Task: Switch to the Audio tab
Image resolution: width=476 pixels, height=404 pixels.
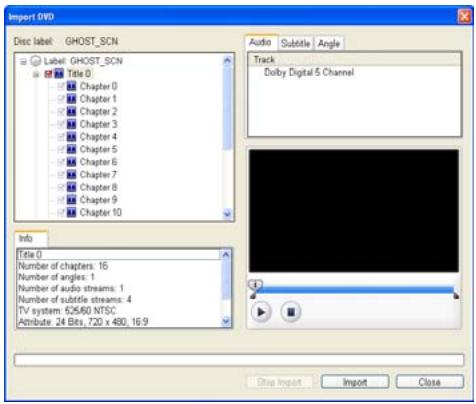Action: click(x=261, y=43)
